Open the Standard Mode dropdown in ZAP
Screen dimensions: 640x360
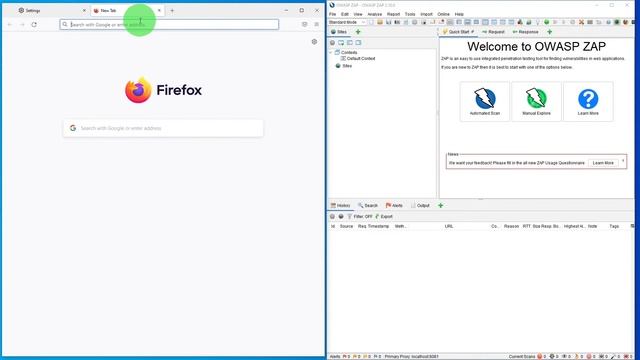pyautogui.click(x=347, y=22)
